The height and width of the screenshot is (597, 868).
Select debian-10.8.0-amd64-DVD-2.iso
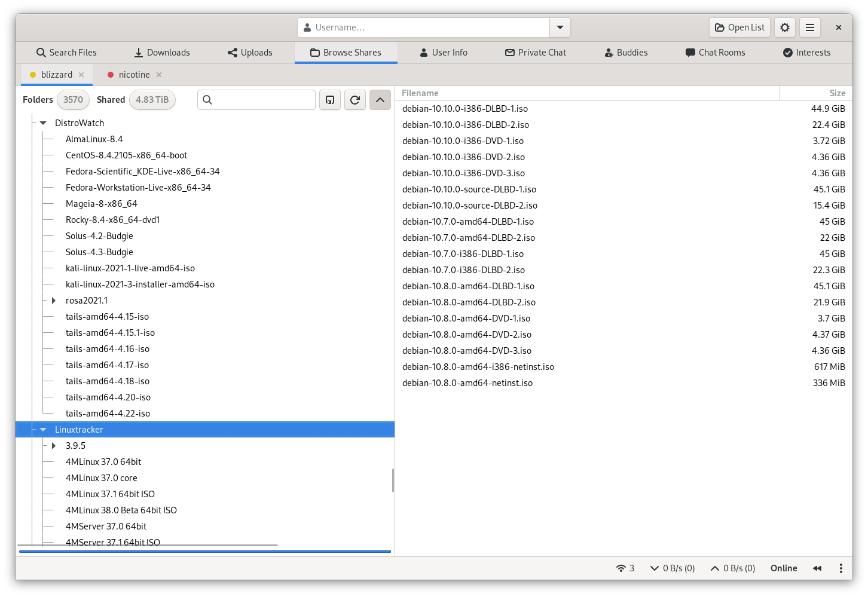coord(467,335)
